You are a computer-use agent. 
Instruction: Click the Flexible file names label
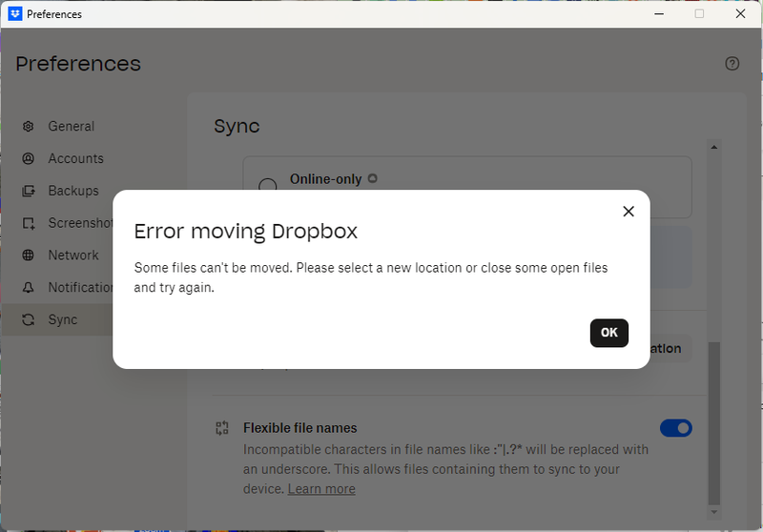pyautogui.click(x=299, y=428)
